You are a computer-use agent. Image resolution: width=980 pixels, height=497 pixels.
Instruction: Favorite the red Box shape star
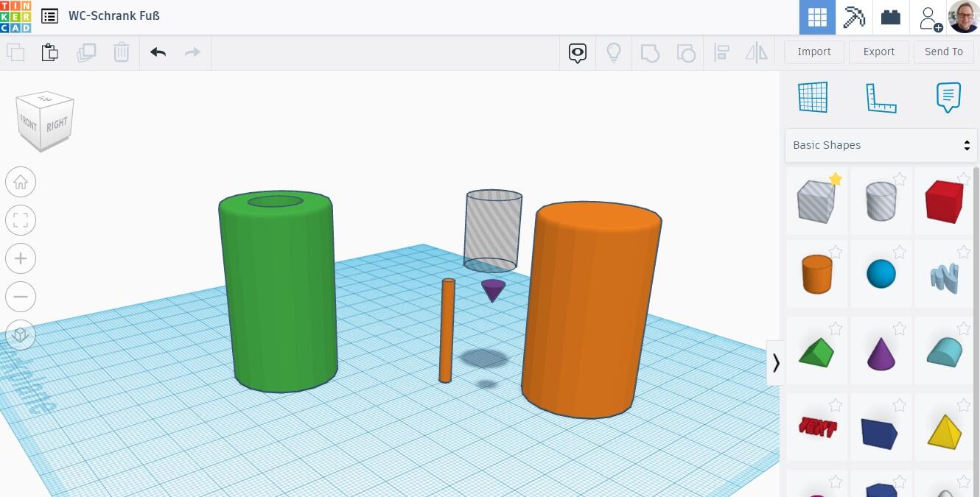[963, 179]
